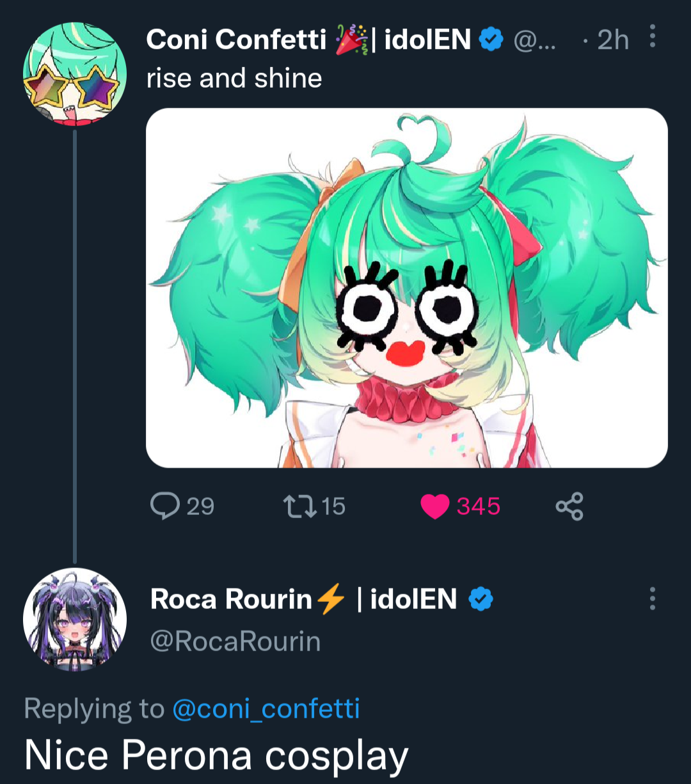Open Roca Rourin reply's three-dot menu
The image size is (691, 784).
pos(652,598)
